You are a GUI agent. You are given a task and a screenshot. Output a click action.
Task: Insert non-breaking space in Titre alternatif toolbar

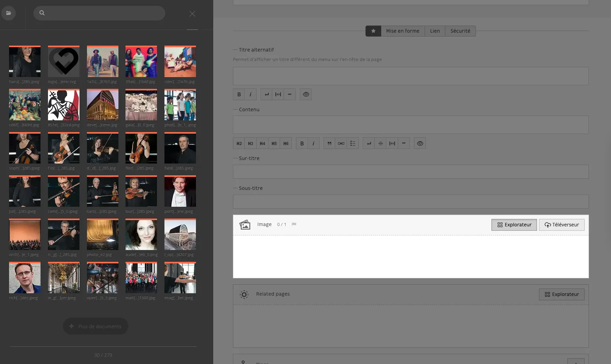click(x=278, y=94)
